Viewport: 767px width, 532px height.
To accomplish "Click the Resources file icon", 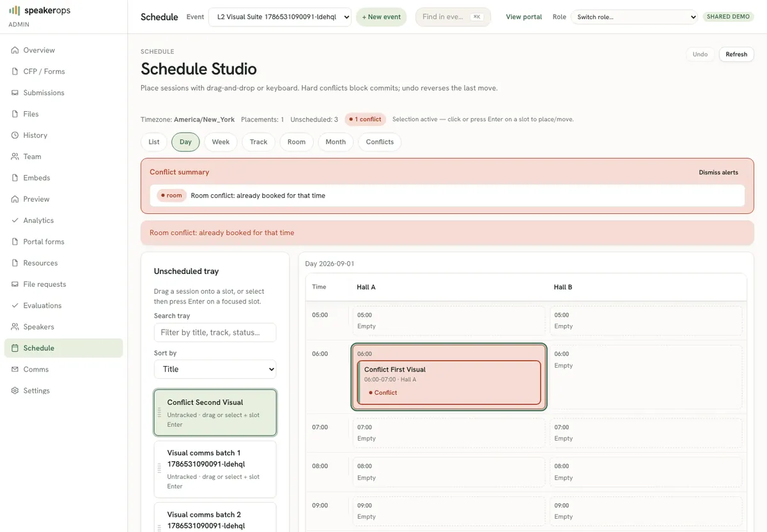I will tap(15, 263).
